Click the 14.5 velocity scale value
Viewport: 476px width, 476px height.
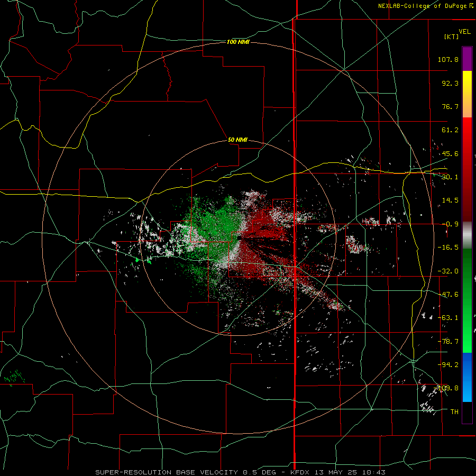[450, 200]
